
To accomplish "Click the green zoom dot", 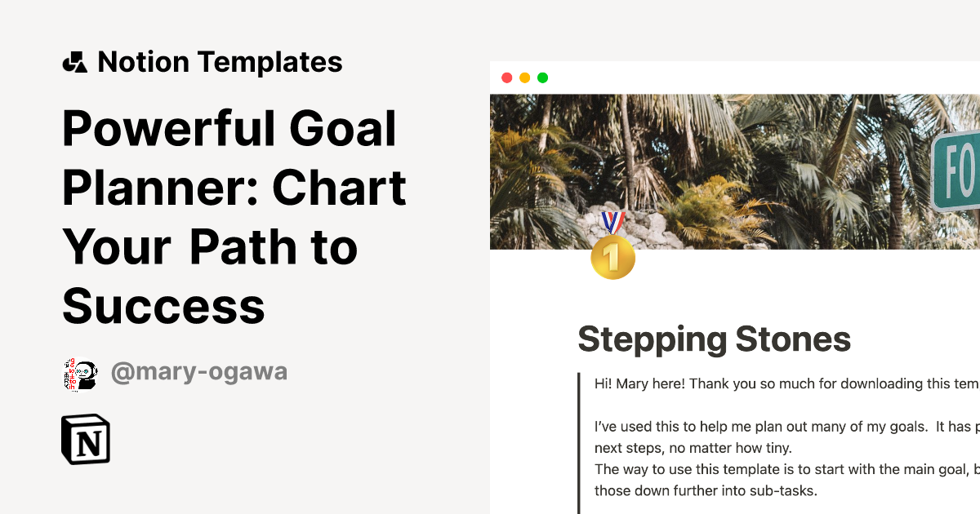I will point(542,78).
